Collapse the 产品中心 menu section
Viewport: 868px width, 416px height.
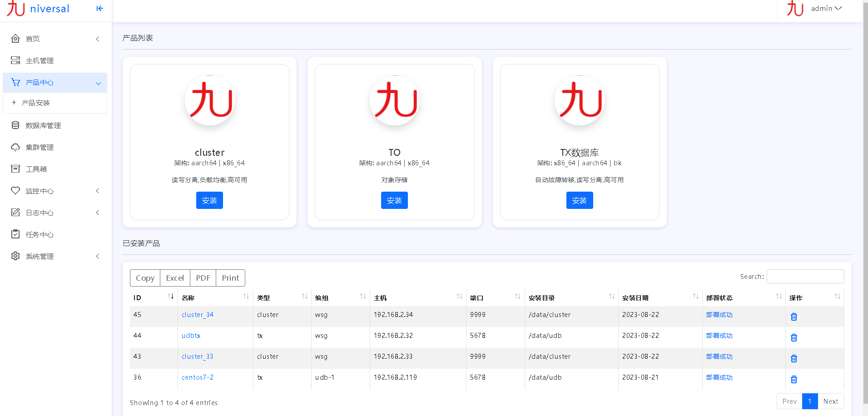tap(98, 83)
